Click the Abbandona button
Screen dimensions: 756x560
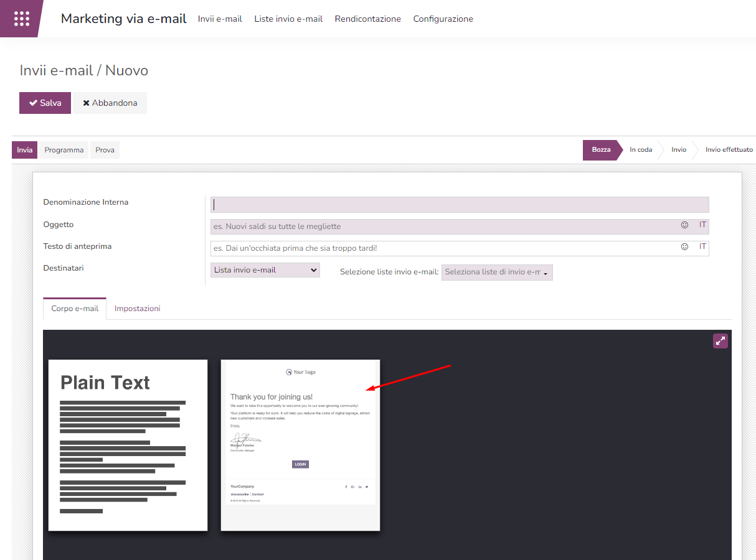pyautogui.click(x=110, y=103)
